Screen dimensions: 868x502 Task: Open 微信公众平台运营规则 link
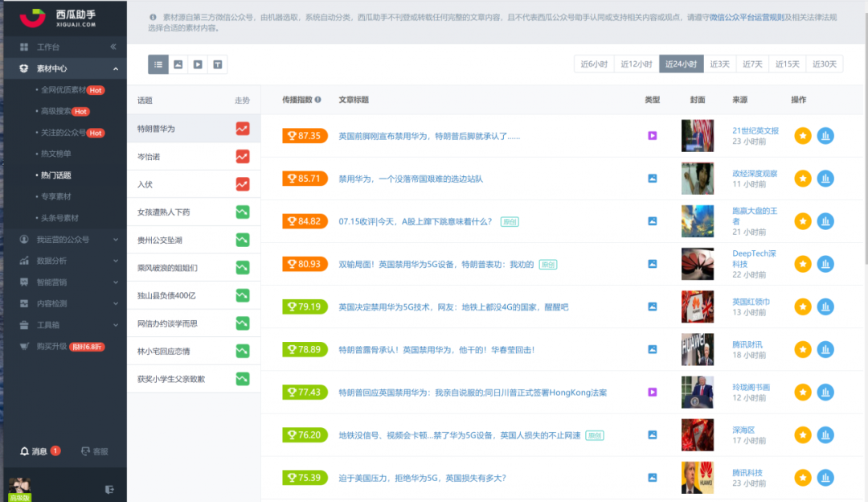[x=747, y=17]
